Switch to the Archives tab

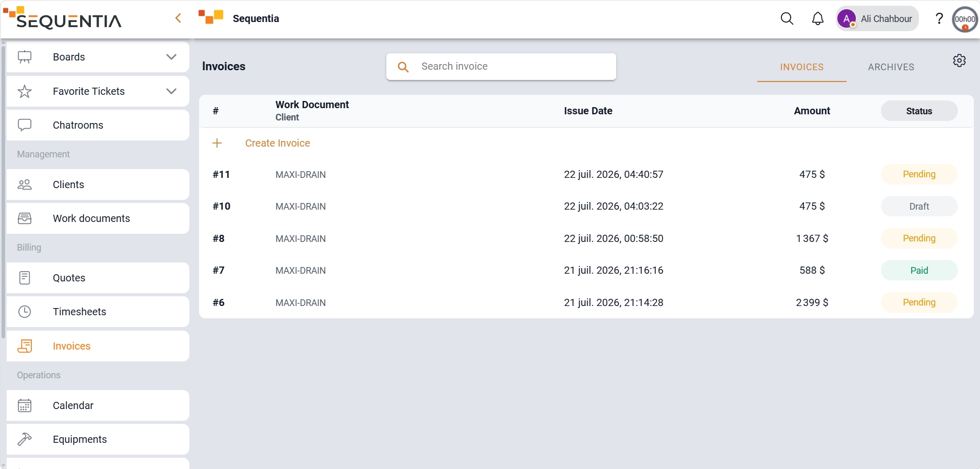(891, 67)
